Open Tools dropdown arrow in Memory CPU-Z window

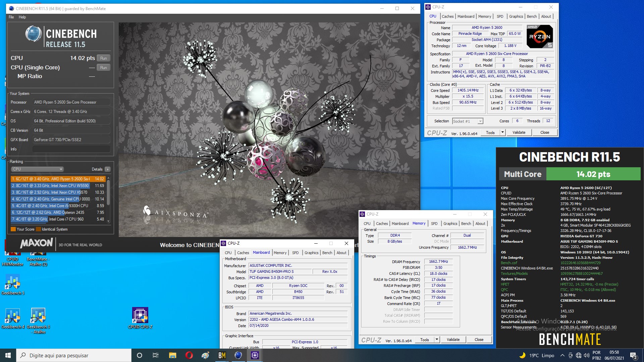[437, 340]
